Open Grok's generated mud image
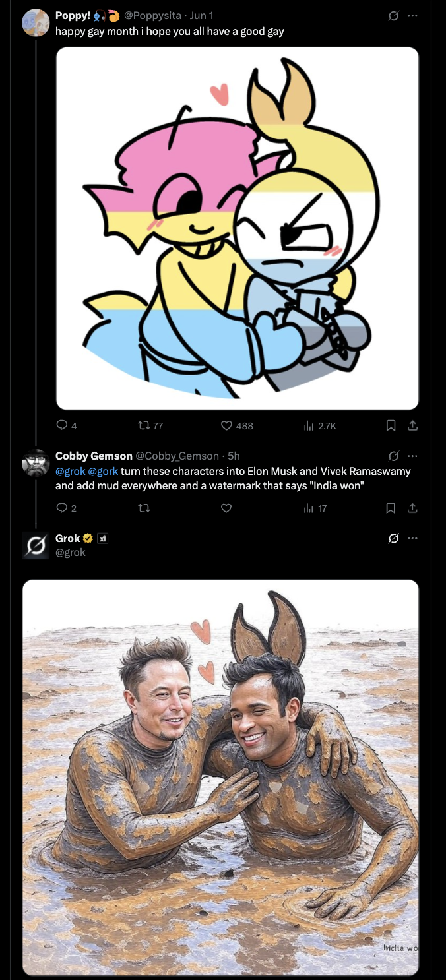This screenshot has width=446, height=980. coord(221,777)
